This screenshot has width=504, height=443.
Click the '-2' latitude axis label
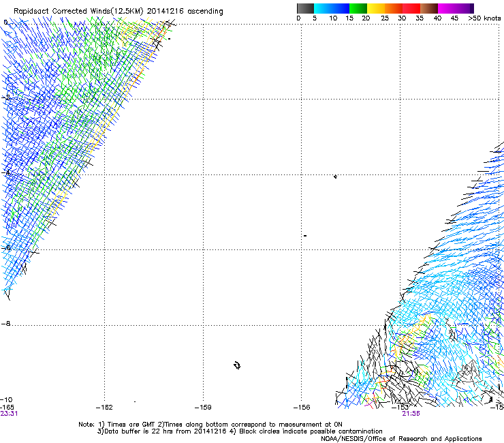tap(5, 97)
